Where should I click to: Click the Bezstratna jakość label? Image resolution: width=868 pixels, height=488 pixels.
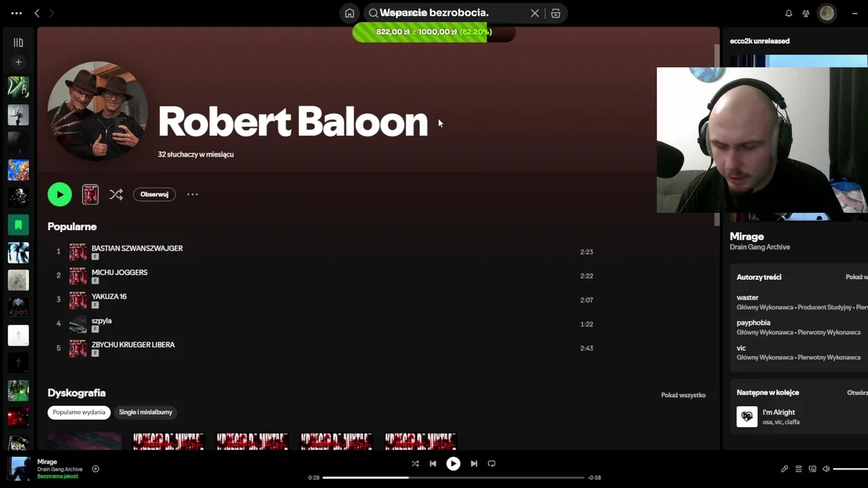58,476
